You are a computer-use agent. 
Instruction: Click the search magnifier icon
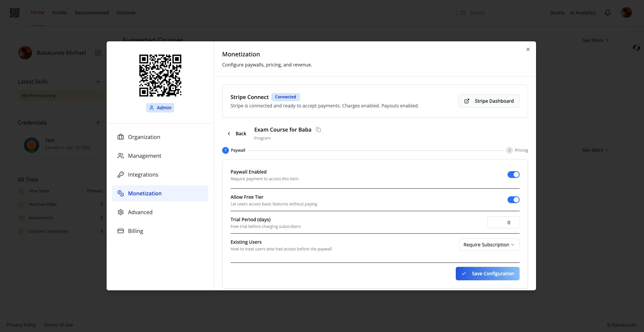click(463, 13)
